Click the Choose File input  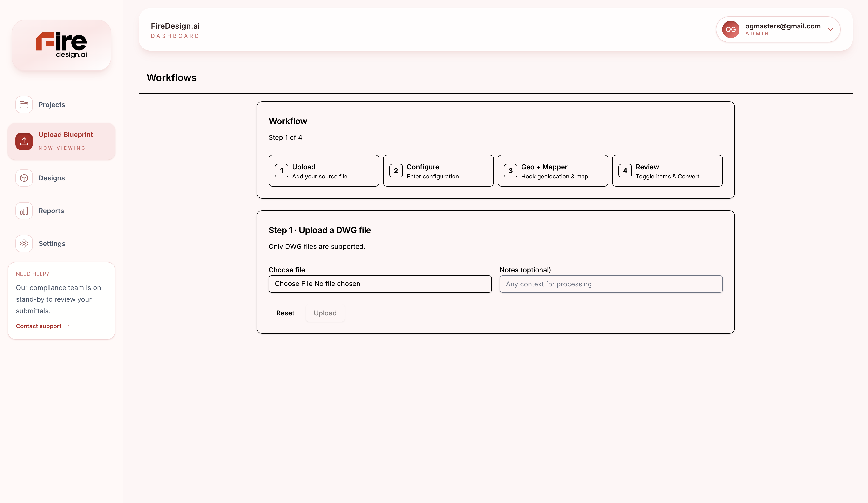(380, 284)
